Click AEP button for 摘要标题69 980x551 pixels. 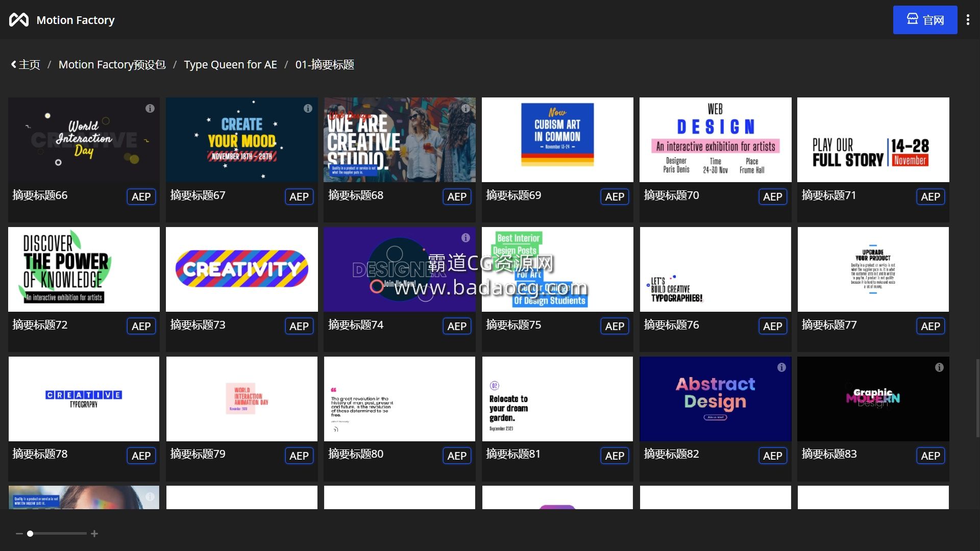(x=615, y=196)
